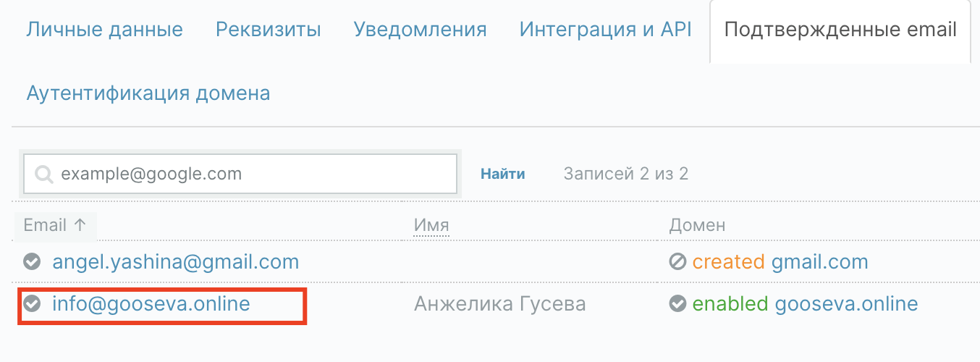Open the angel.yashina@gmail.com email link

pos(175,261)
